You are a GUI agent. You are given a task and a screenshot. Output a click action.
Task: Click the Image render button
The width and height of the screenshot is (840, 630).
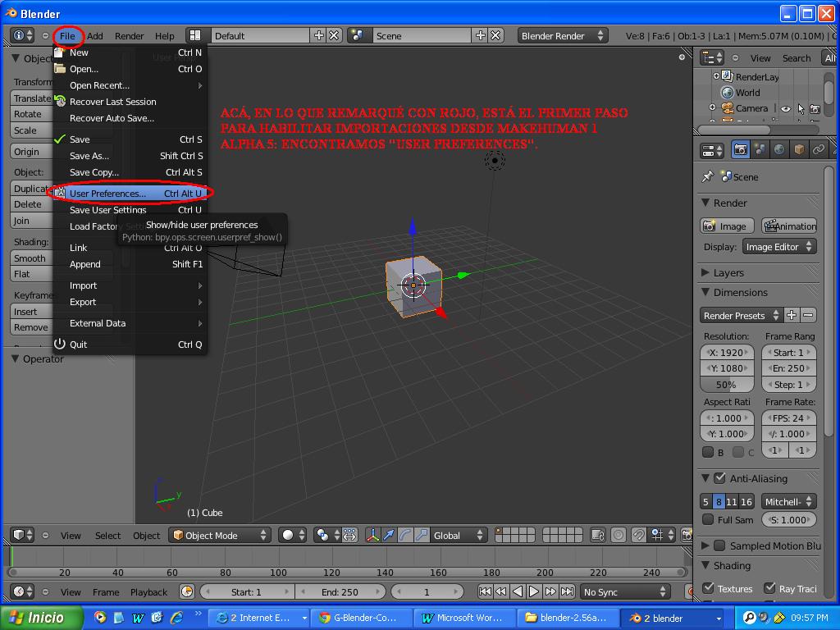click(x=727, y=226)
